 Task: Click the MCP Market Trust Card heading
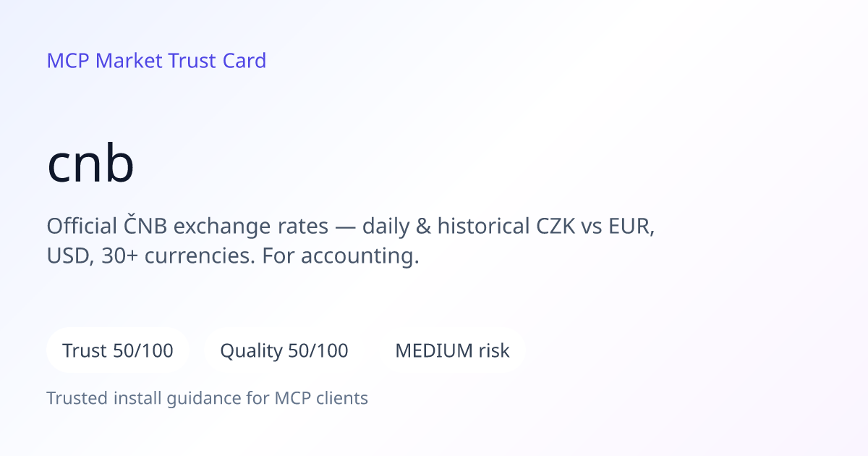tap(156, 61)
